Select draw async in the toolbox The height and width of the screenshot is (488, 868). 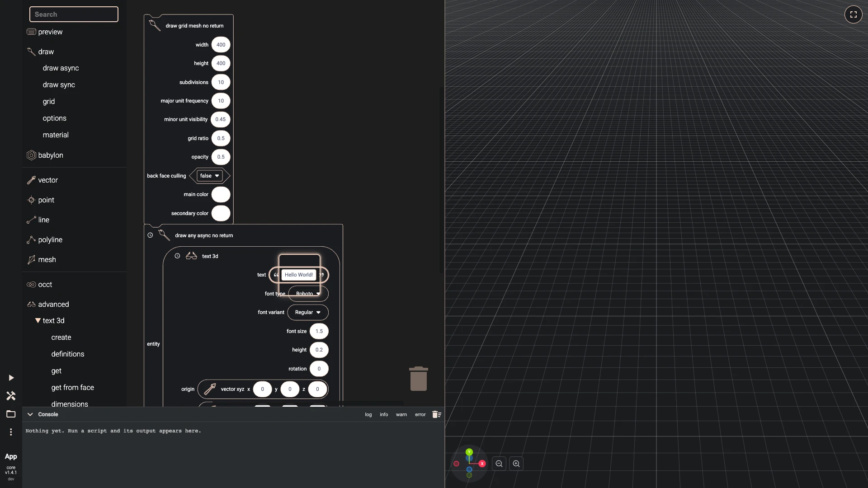61,68
